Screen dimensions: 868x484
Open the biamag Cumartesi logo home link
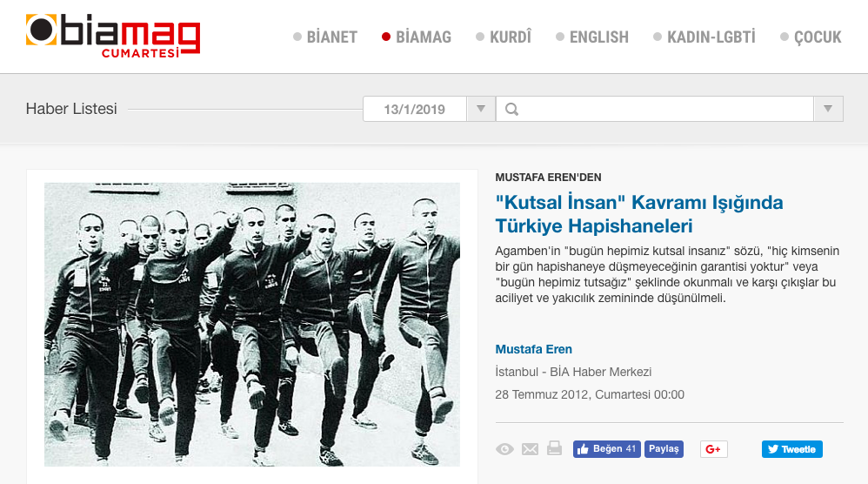click(113, 36)
